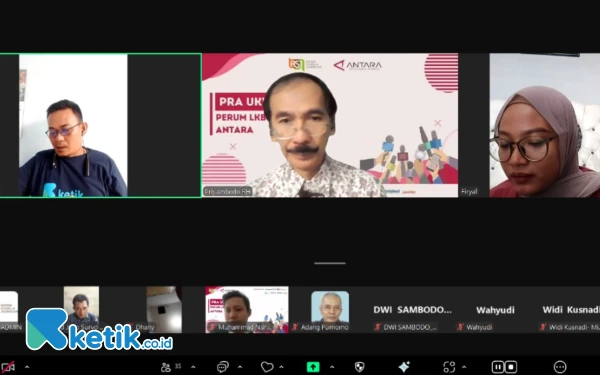Open the Host Tools shield icon

(x=359, y=367)
